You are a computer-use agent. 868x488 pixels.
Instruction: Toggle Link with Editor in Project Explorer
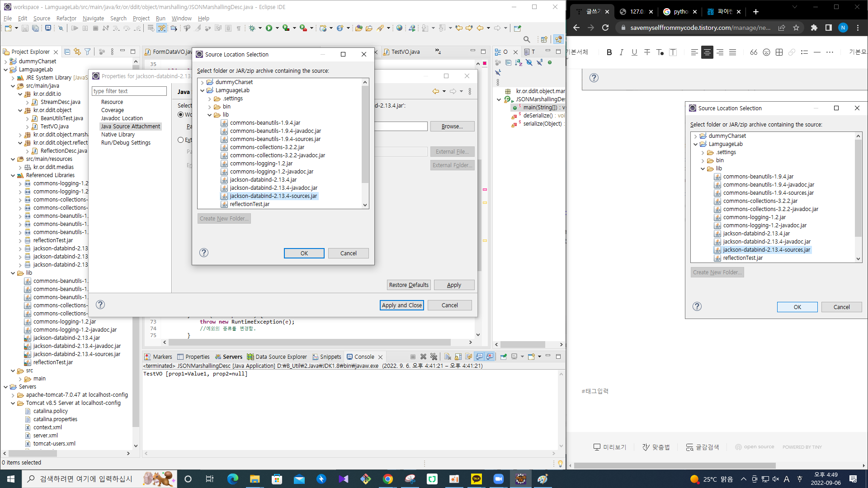(77, 52)
